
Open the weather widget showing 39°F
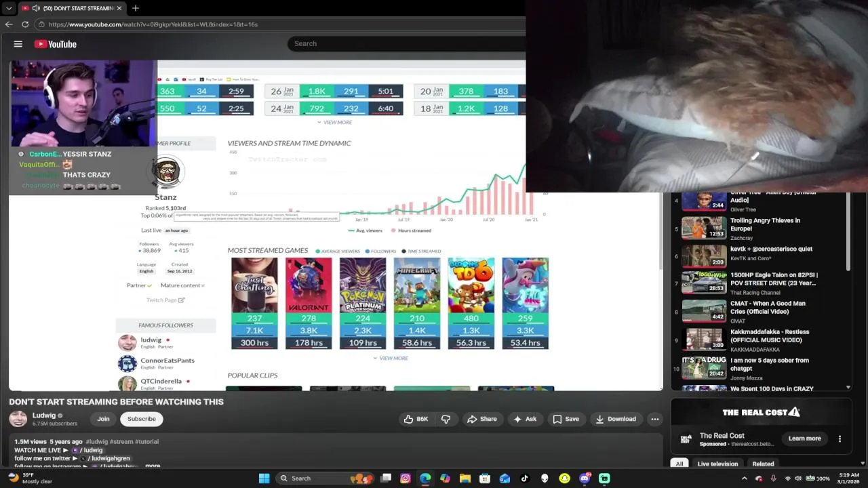31,478
